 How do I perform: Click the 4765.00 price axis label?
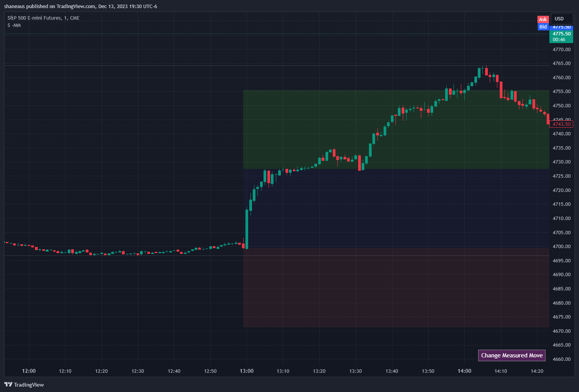tap(562, 63)
